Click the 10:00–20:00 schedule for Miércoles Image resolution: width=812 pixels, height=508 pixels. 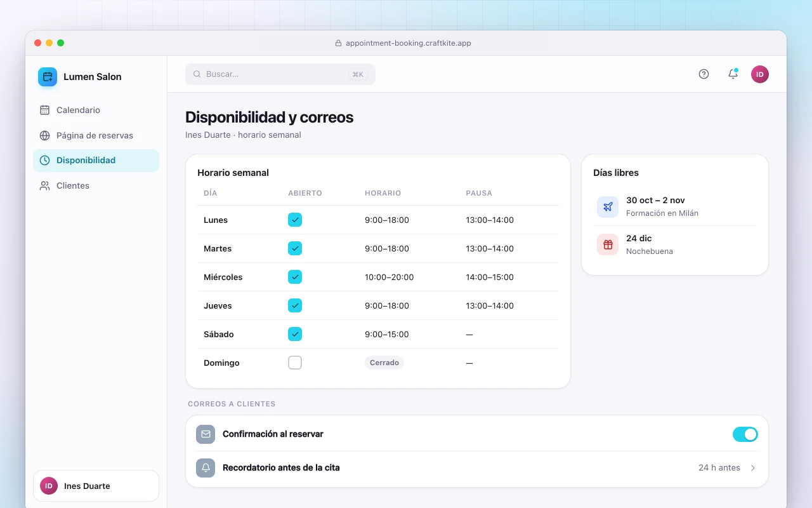coord(390,277)
